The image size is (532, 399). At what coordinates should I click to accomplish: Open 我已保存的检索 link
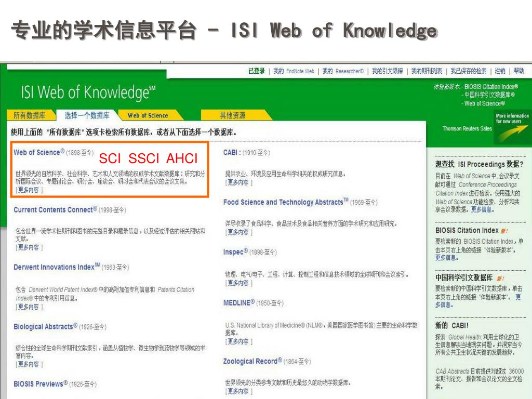pyautogui.click(x=468, y=71)
